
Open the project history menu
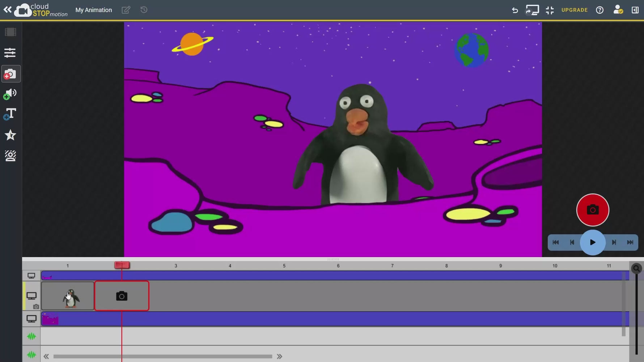[144, 10]
